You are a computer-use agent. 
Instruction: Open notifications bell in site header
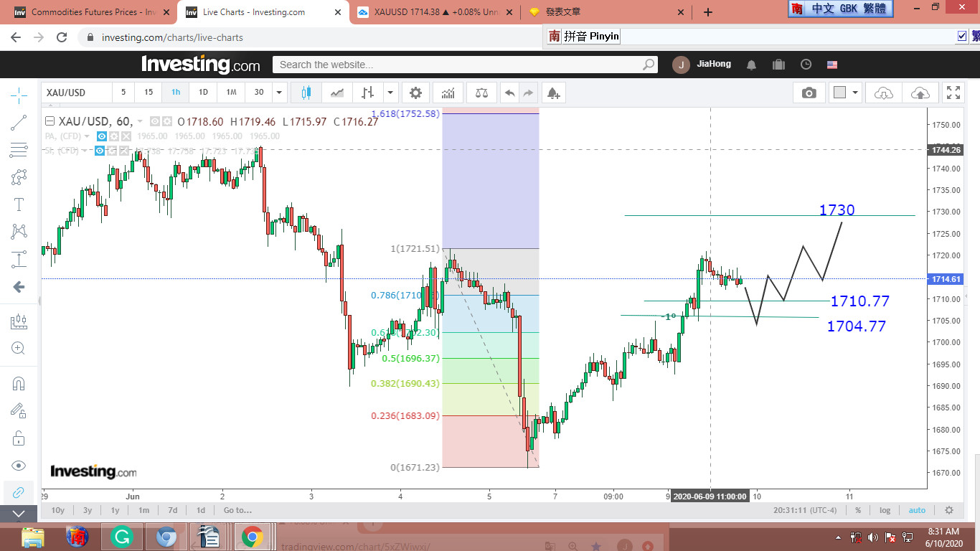(751, 65)
